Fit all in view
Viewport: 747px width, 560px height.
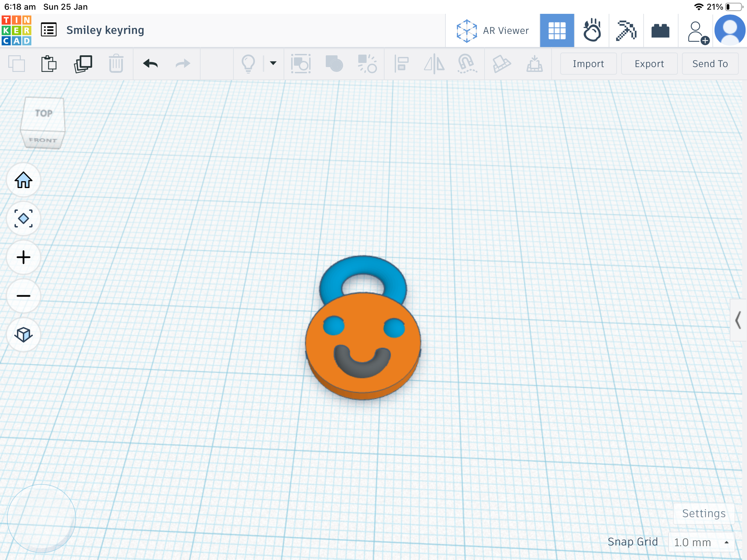coord(24,219)
